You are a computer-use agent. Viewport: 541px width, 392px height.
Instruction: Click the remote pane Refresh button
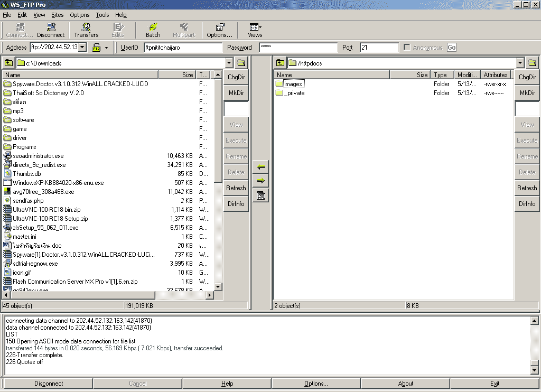click(527, 188)
